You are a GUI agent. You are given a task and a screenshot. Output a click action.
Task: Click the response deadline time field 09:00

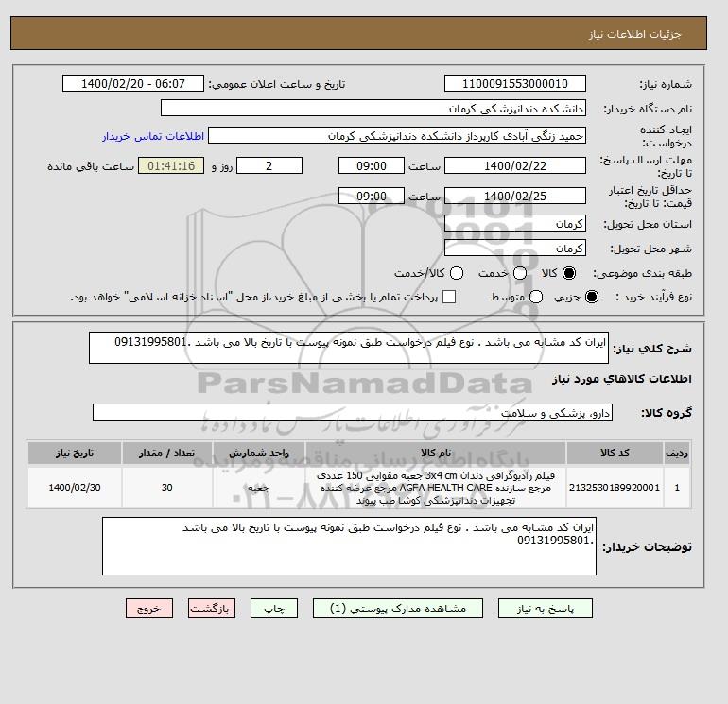click(x=372, y=165)
